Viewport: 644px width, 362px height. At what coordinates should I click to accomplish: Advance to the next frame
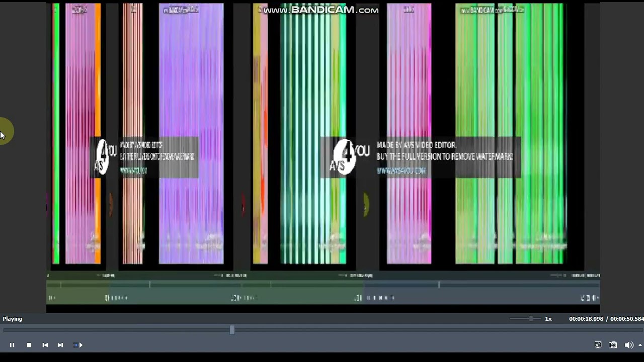click(60, 345)
